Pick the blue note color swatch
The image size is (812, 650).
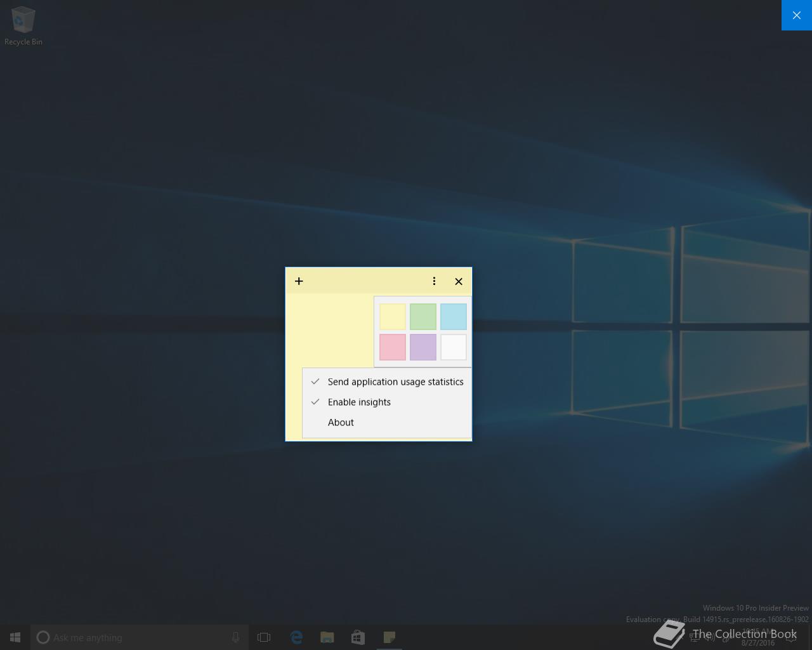(x=454, y=317)
